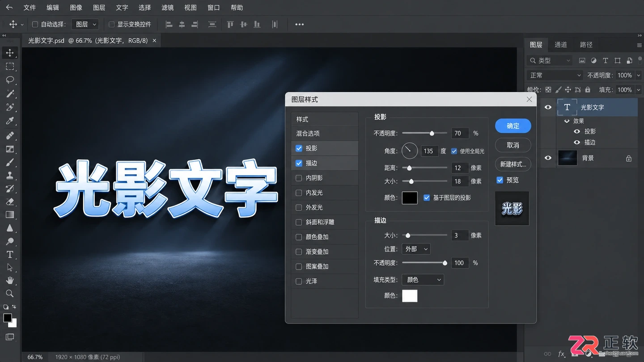Select the Brush tool
The width and height of the screenshot is (644, 362).
click(x=10, y=162)
